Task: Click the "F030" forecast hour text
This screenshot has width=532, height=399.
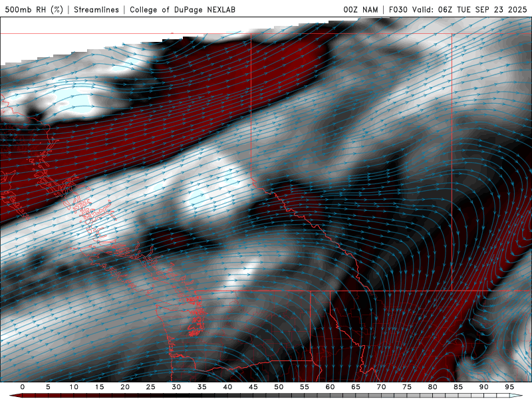Action: point(398,9)
